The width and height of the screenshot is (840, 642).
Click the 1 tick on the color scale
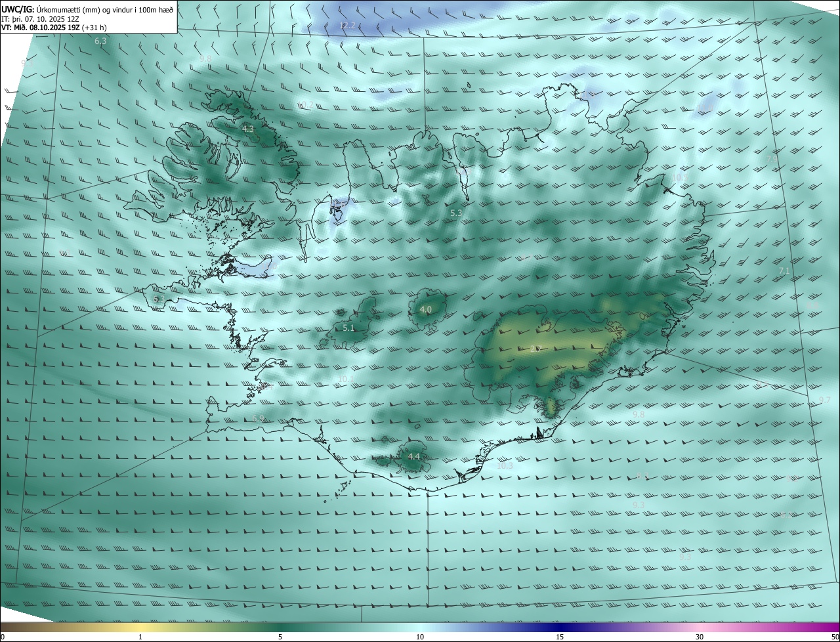coord(140,637)
